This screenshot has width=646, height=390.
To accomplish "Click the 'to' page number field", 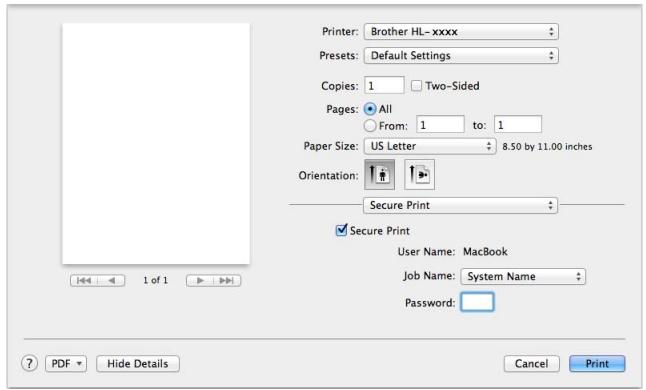I will pyautogui.click(x=518, y=124).
